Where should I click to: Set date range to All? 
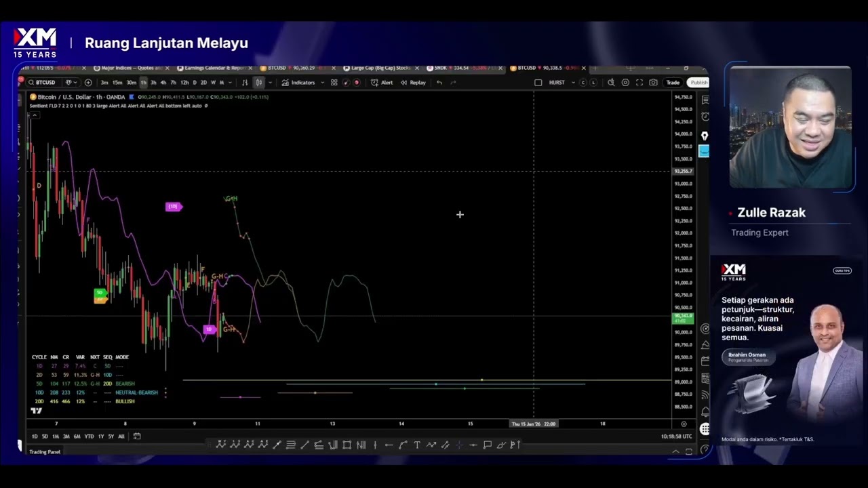[x=121, y=436]
